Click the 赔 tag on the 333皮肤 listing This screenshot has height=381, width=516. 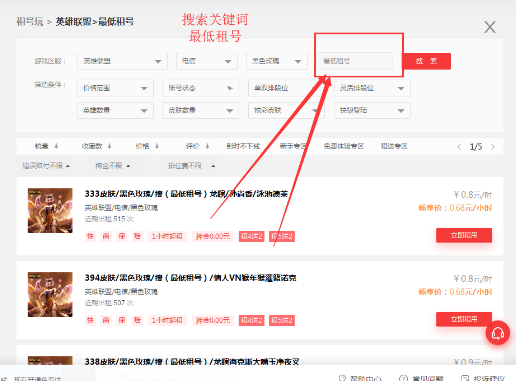pos(137,236)
